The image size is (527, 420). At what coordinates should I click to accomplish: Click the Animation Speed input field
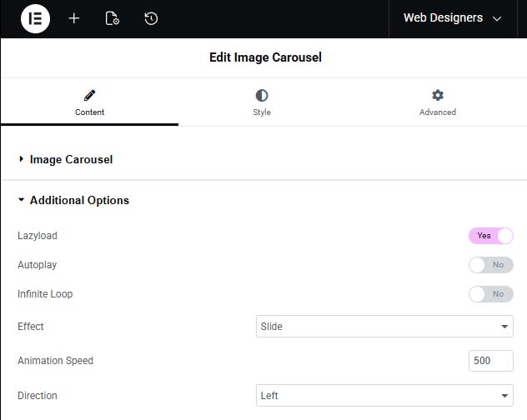[491, 361]
